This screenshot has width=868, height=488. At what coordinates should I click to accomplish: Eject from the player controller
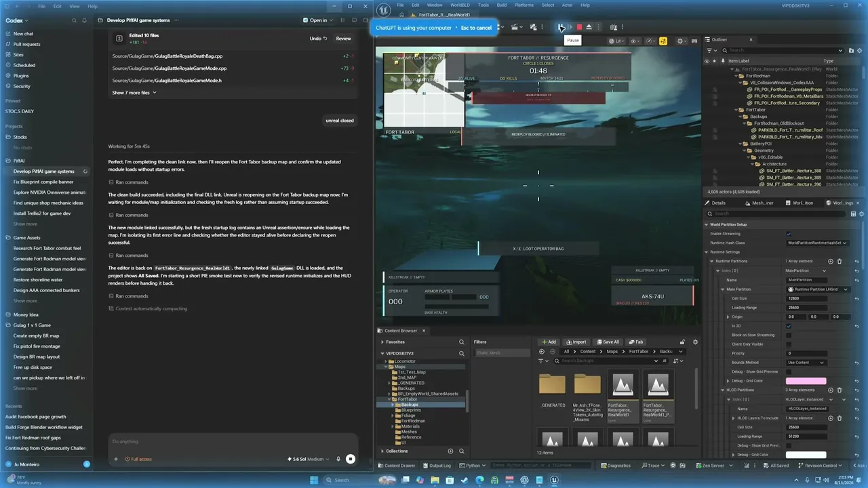coord(589,27)
